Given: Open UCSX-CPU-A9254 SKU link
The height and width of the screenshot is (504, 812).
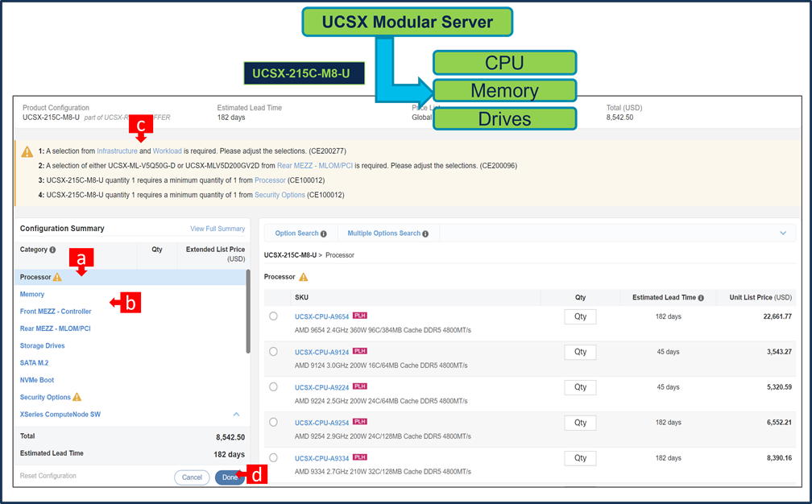Looking at the screenshot, I should coord(321,423).
